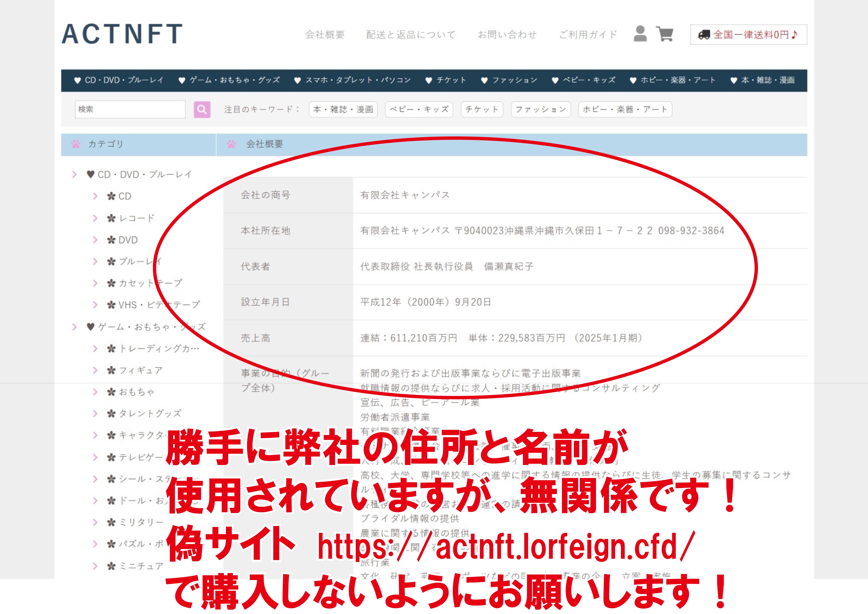Open the おもちゃ category in sidebar
This screenshot has width=868, height=614.
[x=136, y=392]
